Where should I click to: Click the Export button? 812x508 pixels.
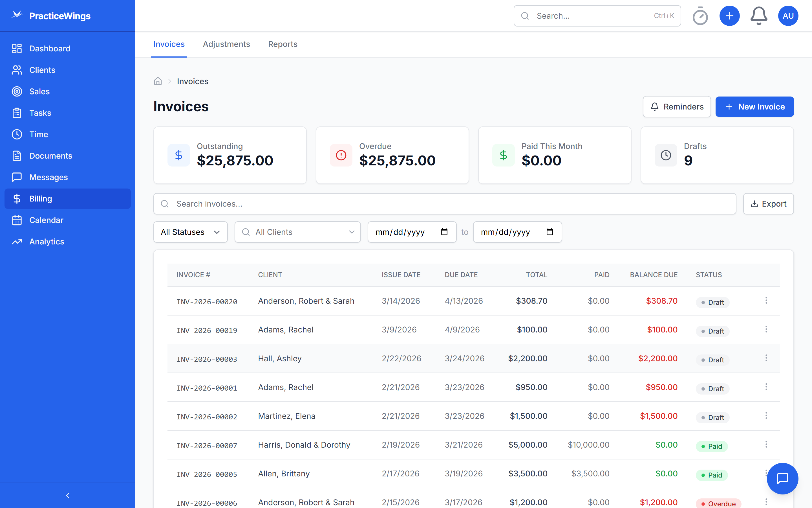[768, 203]
